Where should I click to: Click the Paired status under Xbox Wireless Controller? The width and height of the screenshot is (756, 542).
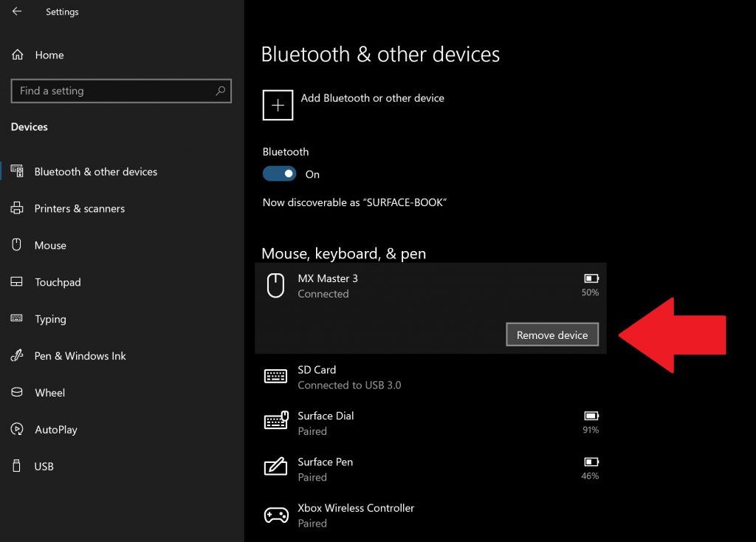pyautogui.click(x=312, y=524)
